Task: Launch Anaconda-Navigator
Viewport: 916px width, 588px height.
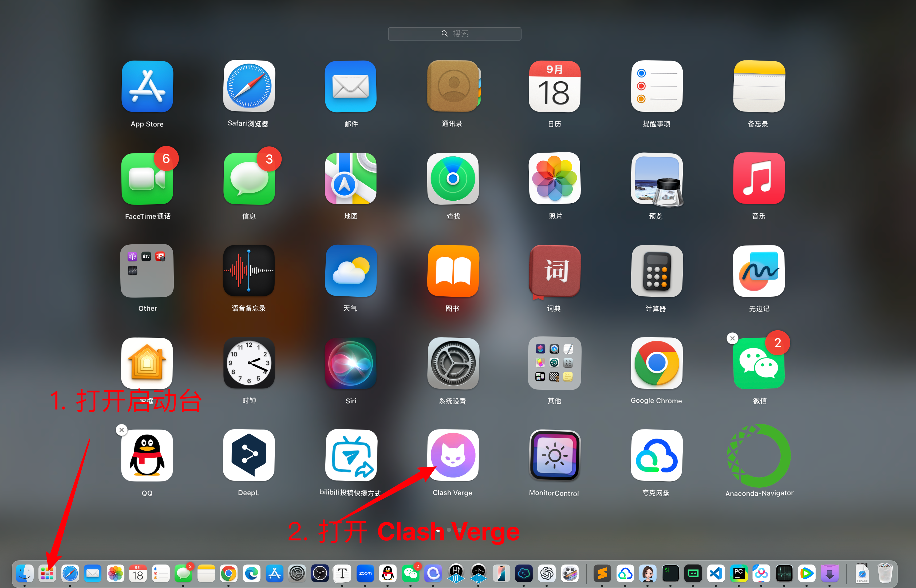Action: (x=759, y=455)
